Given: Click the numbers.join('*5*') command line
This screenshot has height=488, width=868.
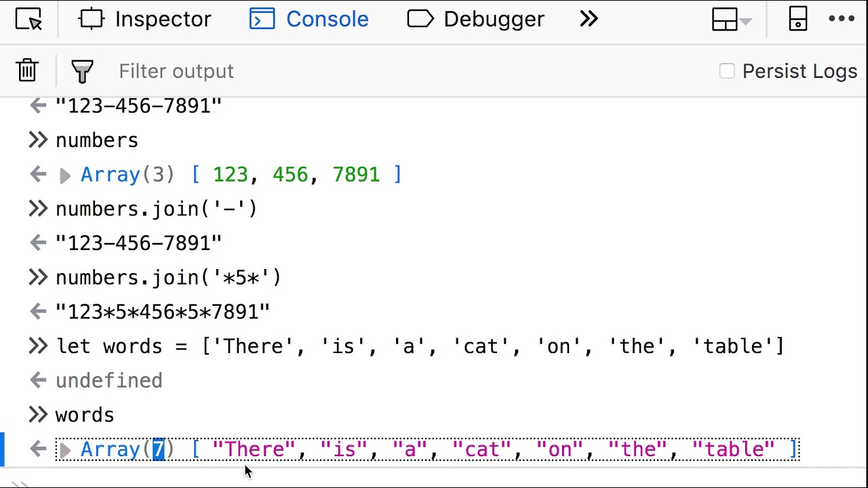Looking at the screenshot, I should click(x=168, y=277).
